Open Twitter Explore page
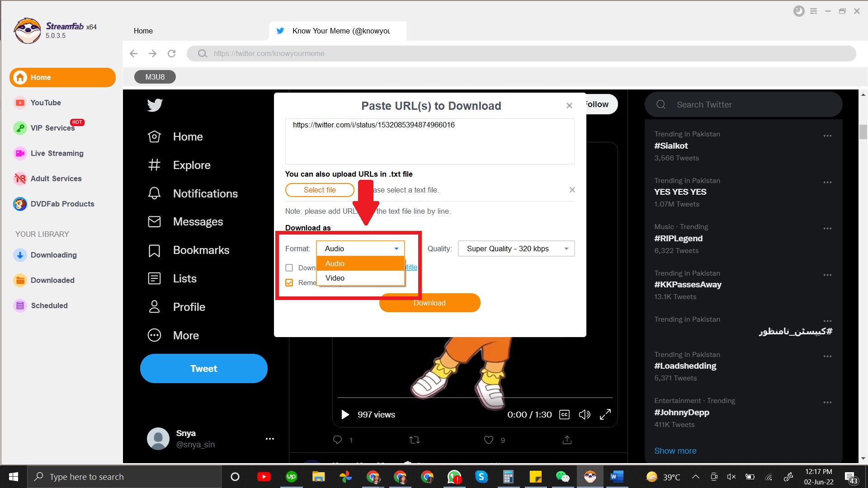The image size is (868, 488). coord(179,165)
